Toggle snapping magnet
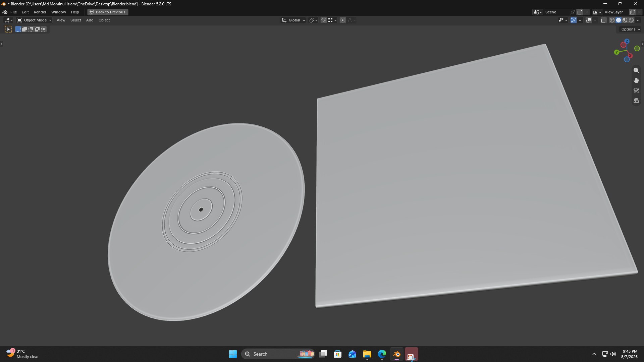 pos(323,20)
